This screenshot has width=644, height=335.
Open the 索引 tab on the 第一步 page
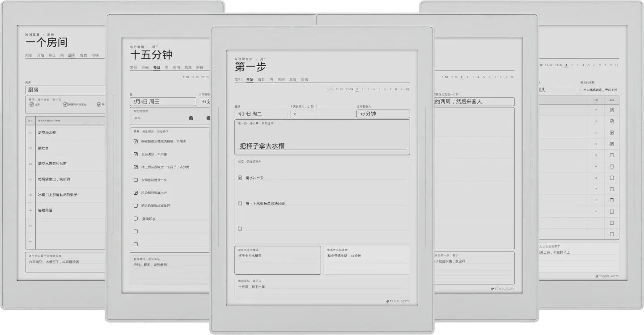coord(238,80)
